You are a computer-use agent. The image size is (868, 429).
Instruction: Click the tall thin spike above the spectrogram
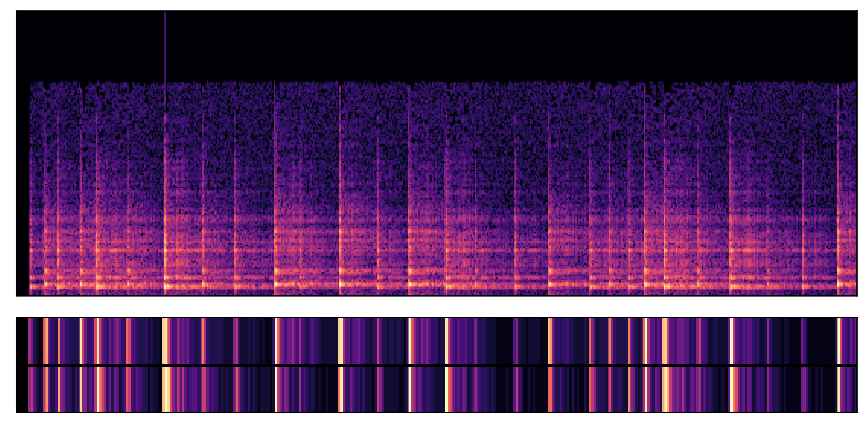165,47
